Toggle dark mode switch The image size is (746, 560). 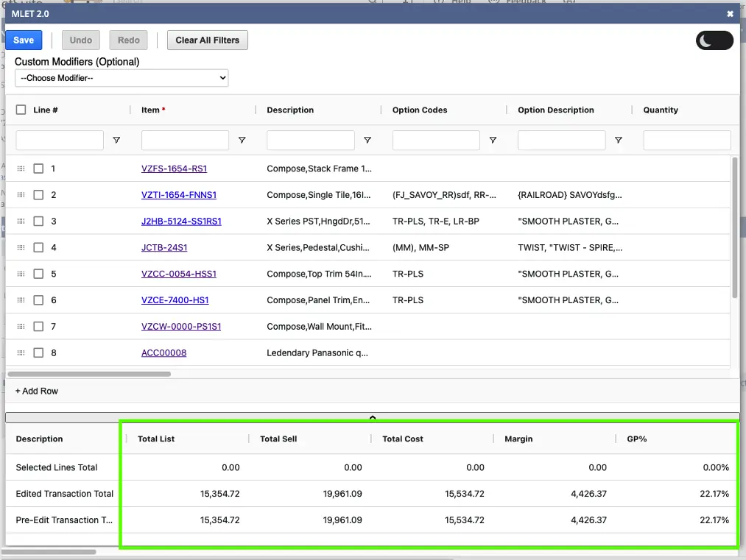click(714, 40)
